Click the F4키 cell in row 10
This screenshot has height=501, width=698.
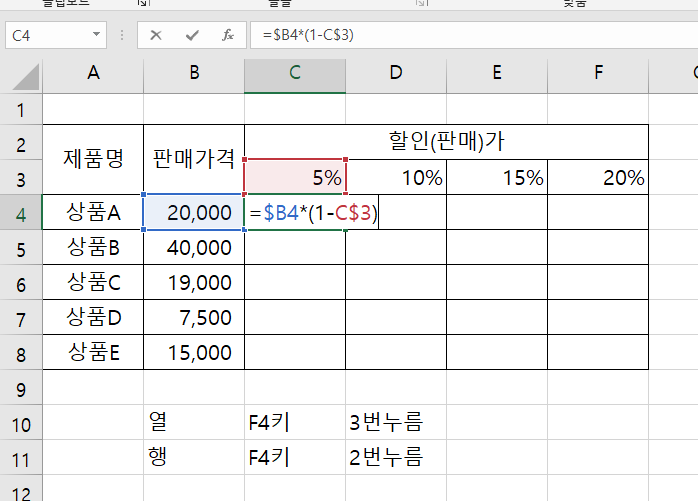pyautogui.click(x=295, y=422)
